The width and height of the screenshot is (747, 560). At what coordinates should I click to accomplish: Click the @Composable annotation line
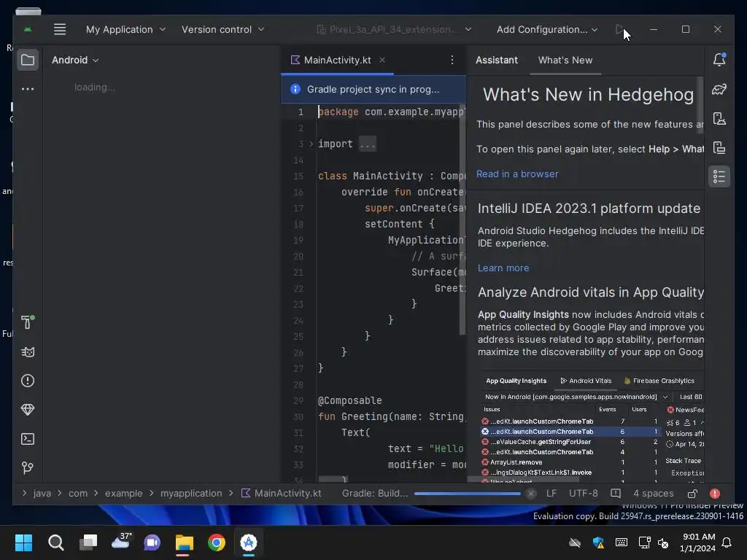(x=349, y=400)
